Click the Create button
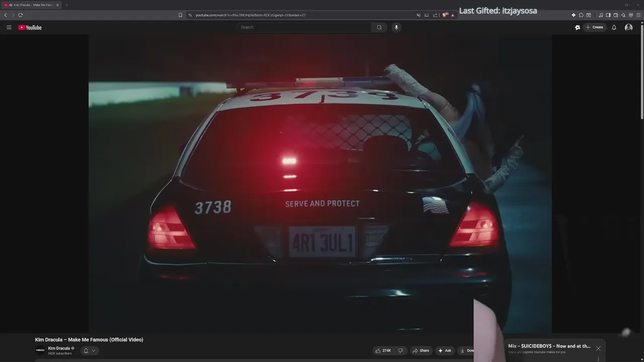644x362 pixels. click(594, 27)
